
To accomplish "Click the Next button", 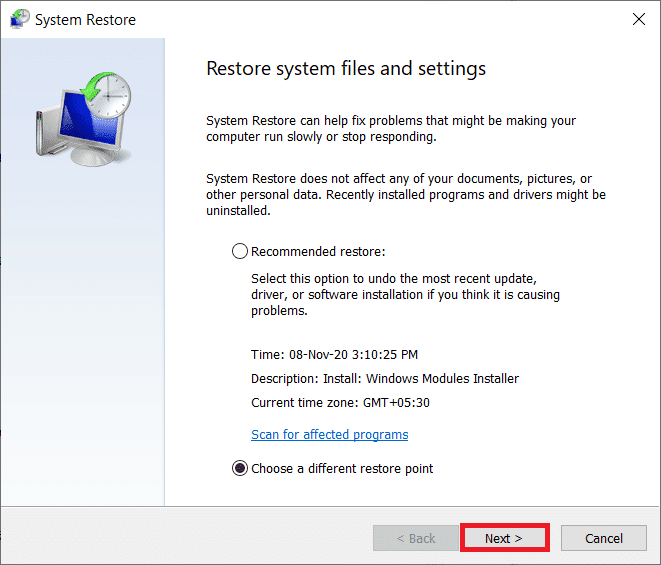I will tap(505, 538).
